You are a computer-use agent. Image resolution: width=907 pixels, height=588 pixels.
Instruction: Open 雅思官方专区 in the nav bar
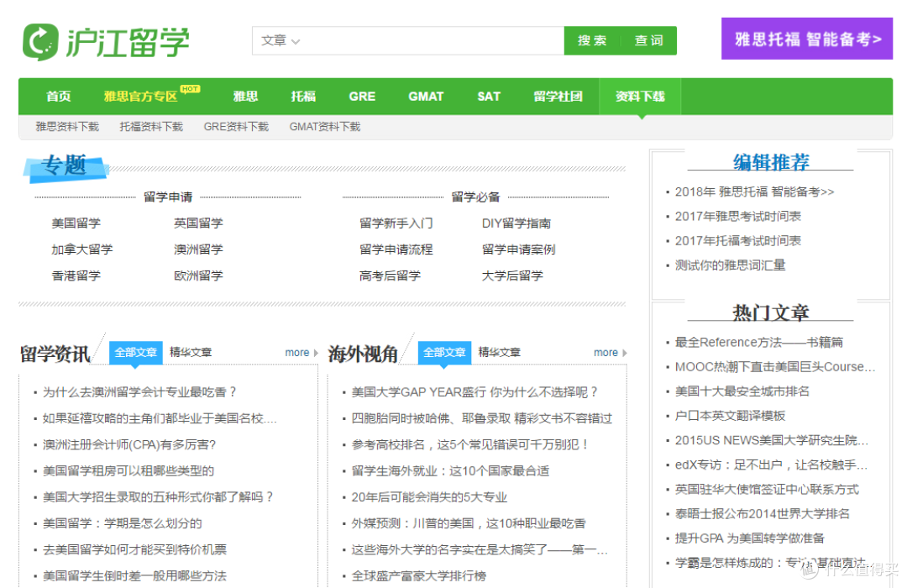pos(140,97)
